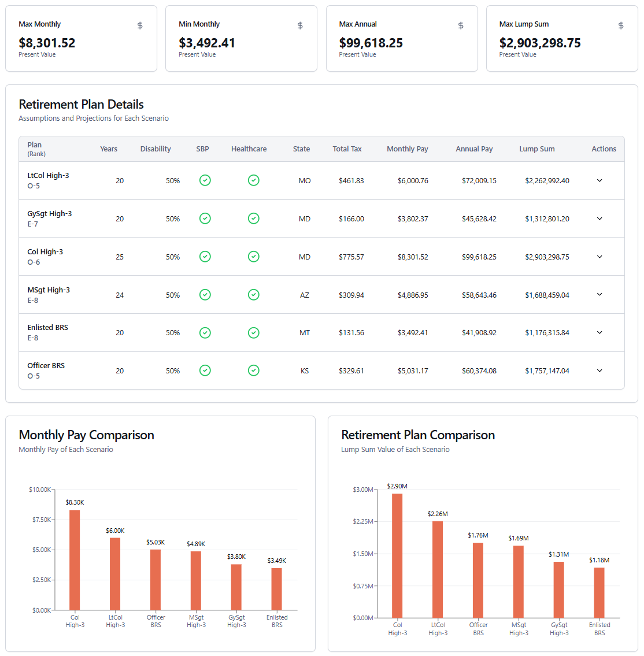Click the LtCol High-3 plan name
This screenshot has width=644, height=656.
pos(48,175)
